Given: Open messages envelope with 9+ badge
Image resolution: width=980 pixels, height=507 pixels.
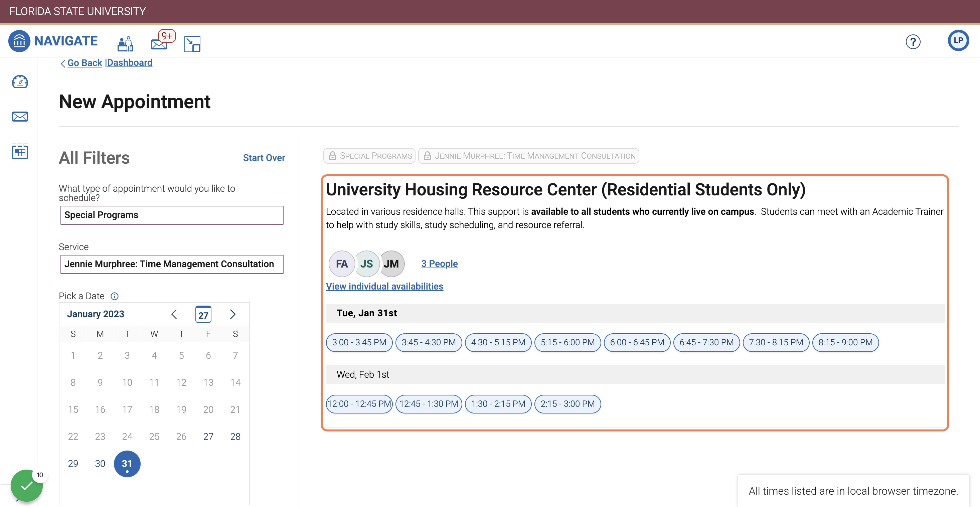Looking at the screenshot, I should coord(163,40).
